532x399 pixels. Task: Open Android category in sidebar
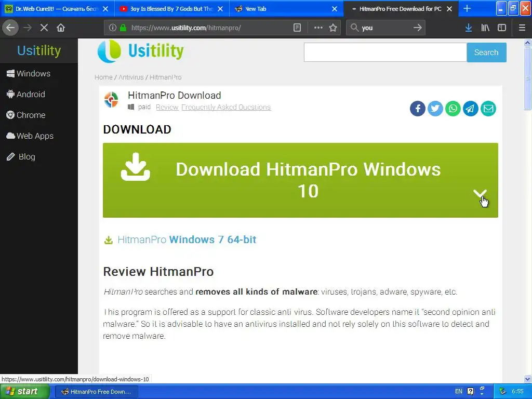tap(26, 95)
